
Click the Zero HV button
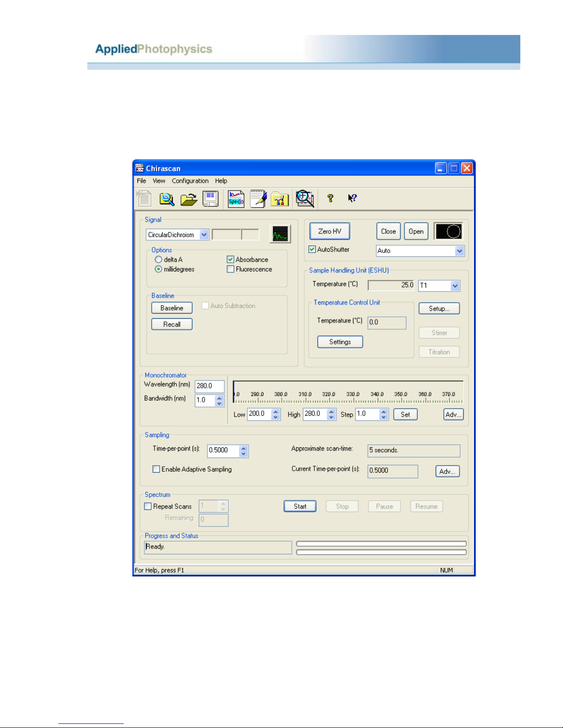330,231
